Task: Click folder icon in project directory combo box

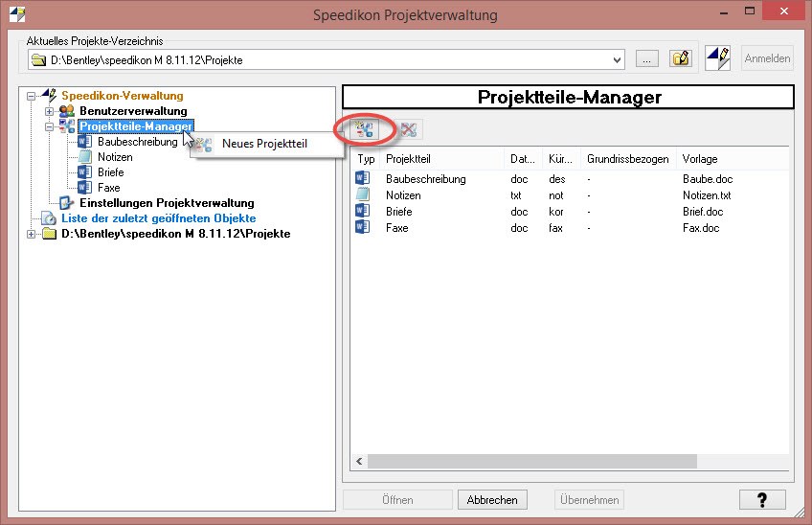Action: [x=38, y=60]
